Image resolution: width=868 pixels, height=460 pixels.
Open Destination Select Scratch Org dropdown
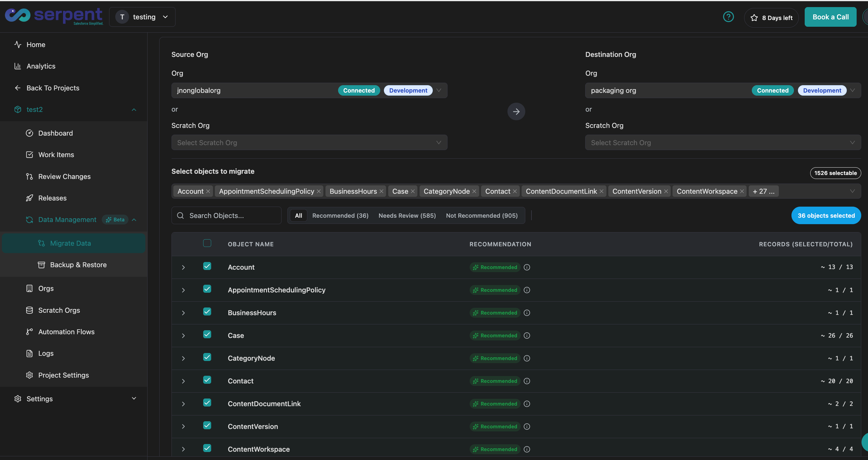tap(723, 143)
